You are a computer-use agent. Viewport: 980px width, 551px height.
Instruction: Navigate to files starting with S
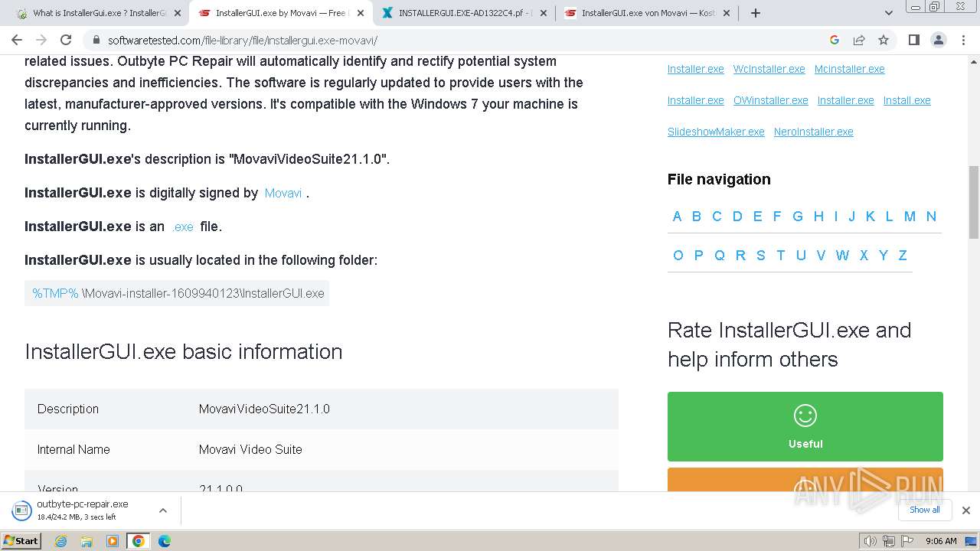760,256
